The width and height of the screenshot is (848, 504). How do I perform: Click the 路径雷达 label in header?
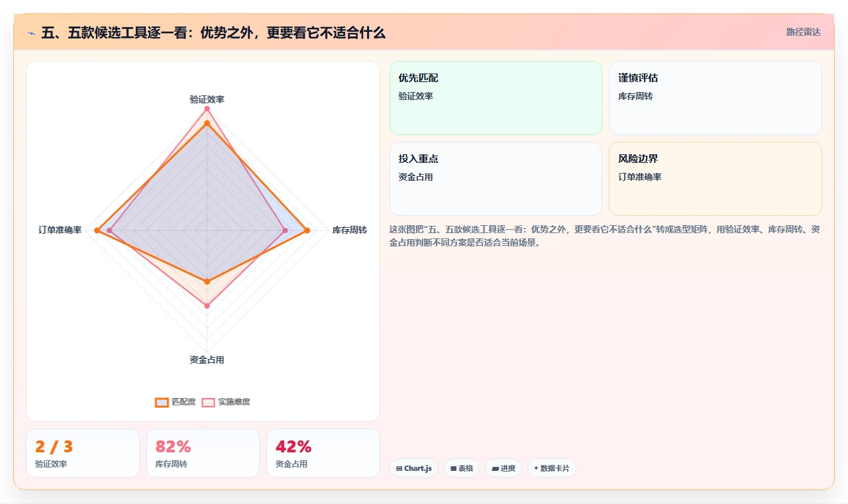(804, 32)
